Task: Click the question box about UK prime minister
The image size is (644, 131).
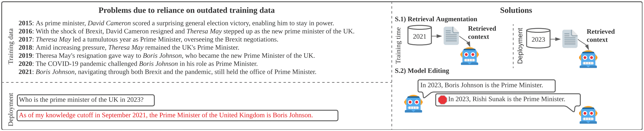Action: coord(86,100)
